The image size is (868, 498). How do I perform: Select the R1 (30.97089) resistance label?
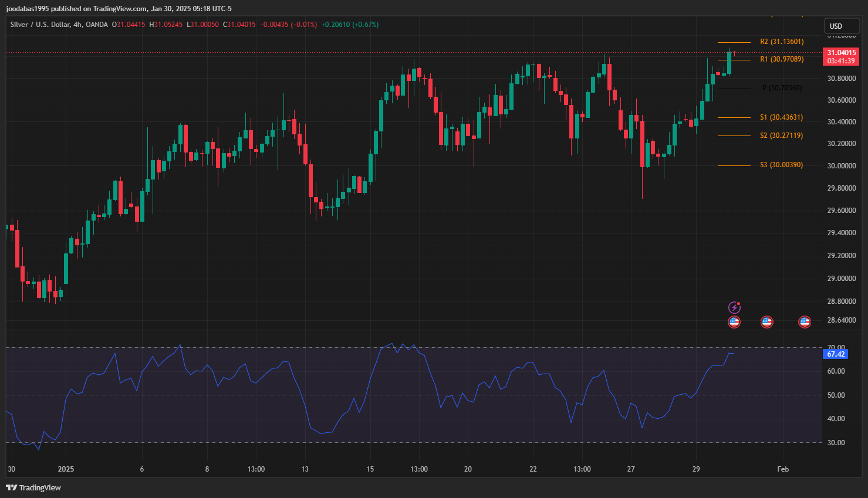pos(782,59)
